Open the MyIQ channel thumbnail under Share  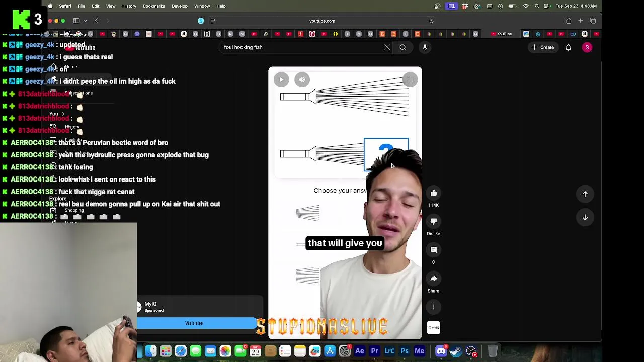coord(433,328)
